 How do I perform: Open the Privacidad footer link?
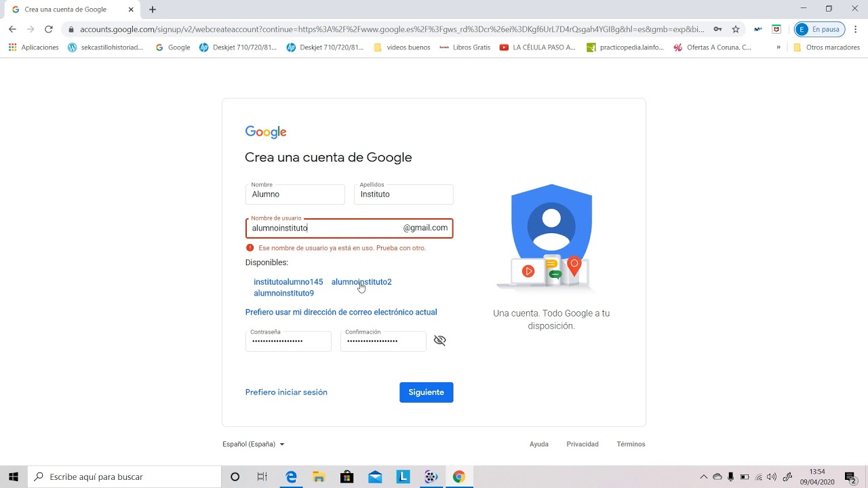[583, 445]
